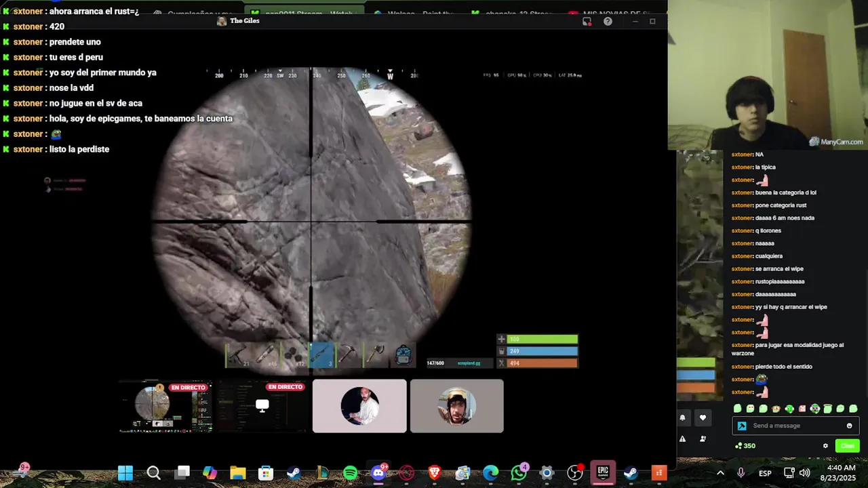Screen dimensions: 868x488
Task: Open Spotify from the taskbar
Action: [x=351, y=472]
